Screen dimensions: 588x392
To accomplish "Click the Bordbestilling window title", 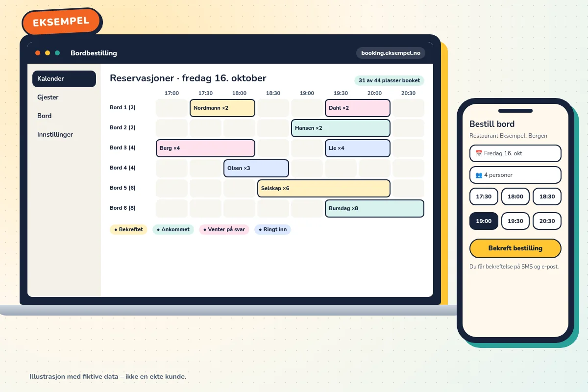I will click(94, 53).
